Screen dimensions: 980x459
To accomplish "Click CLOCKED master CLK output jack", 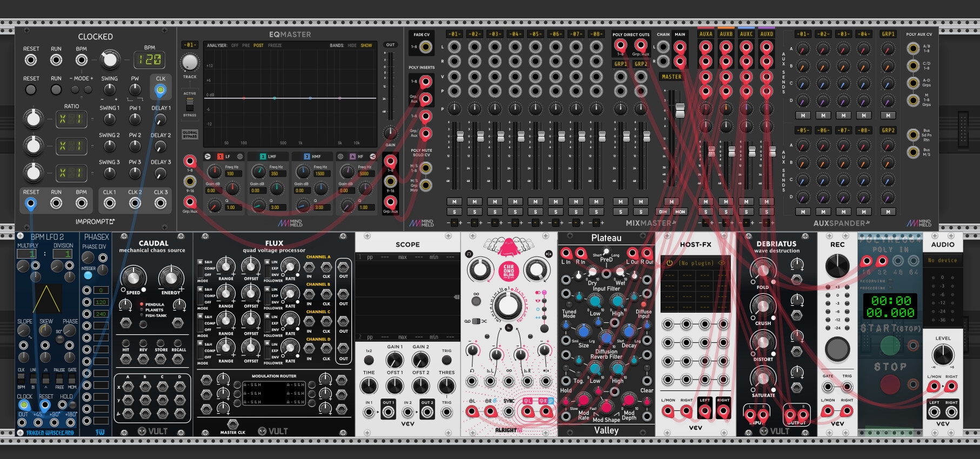I will click(161, 90).
